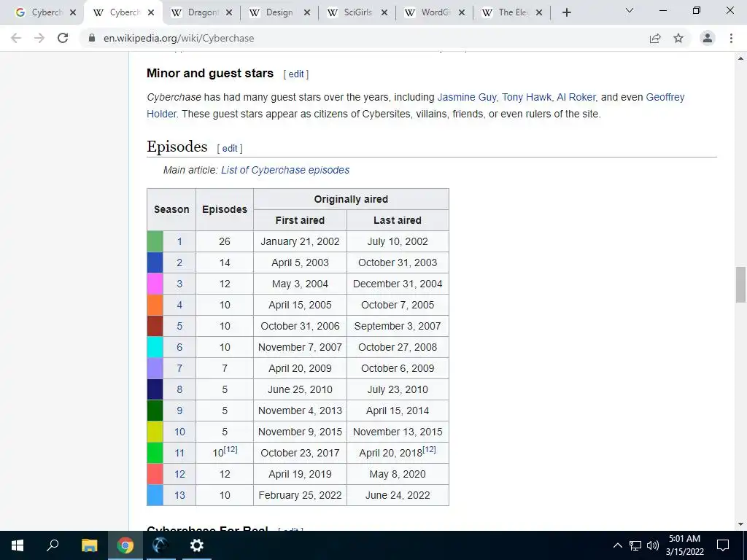Open the season 12 link
The image size is (747, 560).
(179, 474)
